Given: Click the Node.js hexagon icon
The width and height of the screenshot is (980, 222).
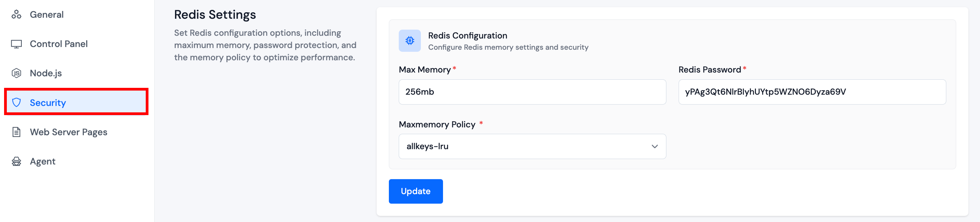Looking at the screenshot, I should click(x=16, y=73).
